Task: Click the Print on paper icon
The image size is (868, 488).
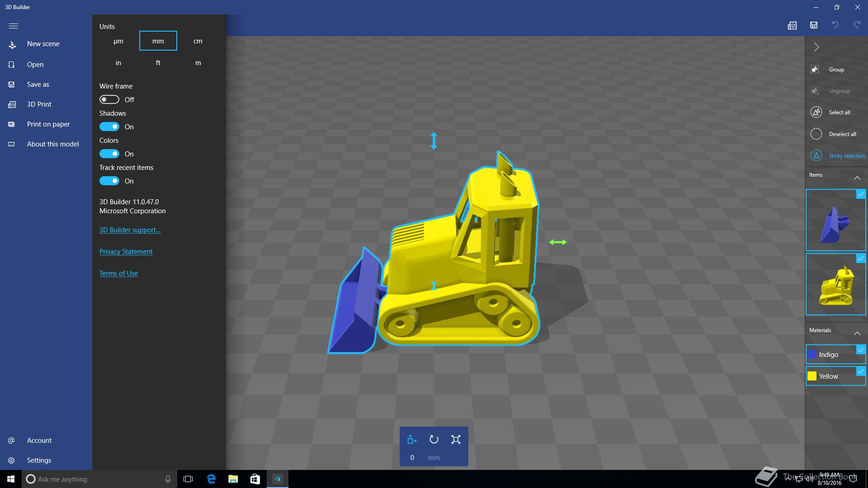Action: 12,124
